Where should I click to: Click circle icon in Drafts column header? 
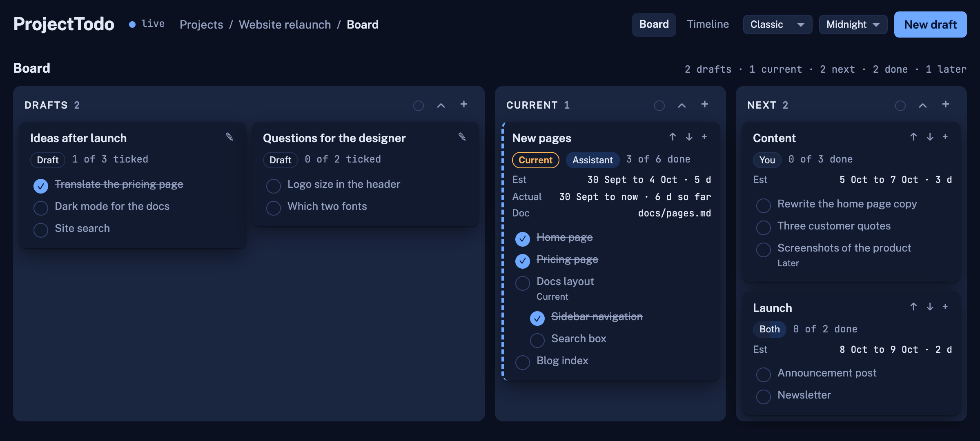pyautogui.click(x=419, y=106)
